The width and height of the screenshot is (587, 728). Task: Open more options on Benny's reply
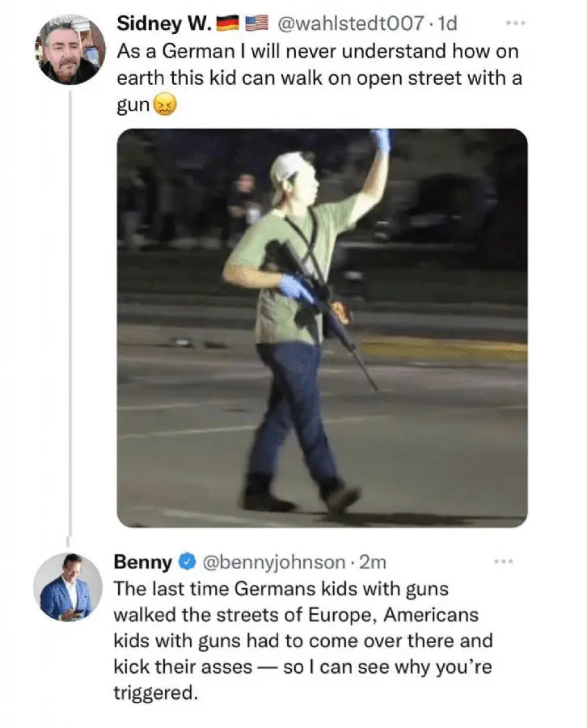[x=503, y=561]
